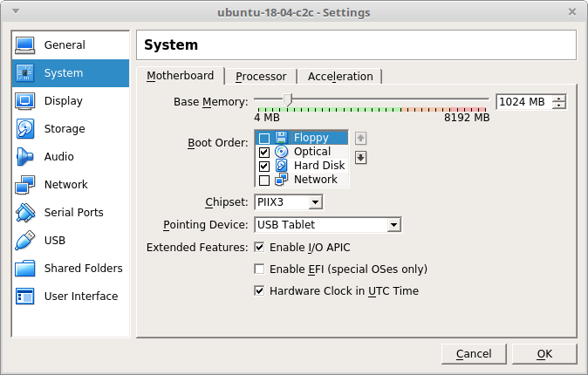Switch to the Acceleration tab
Image resolution: width=588 pixels, height=375 pixels.
pyautogui.click(x=340, y=77)
